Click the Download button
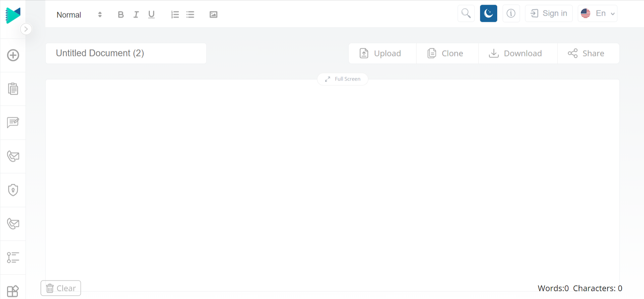 [518, 53]
